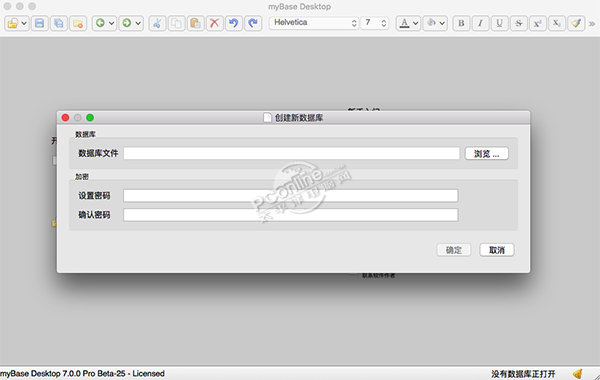Show more toolbar items via double chevron
The image size is (600, 380).
click(592, 24)
